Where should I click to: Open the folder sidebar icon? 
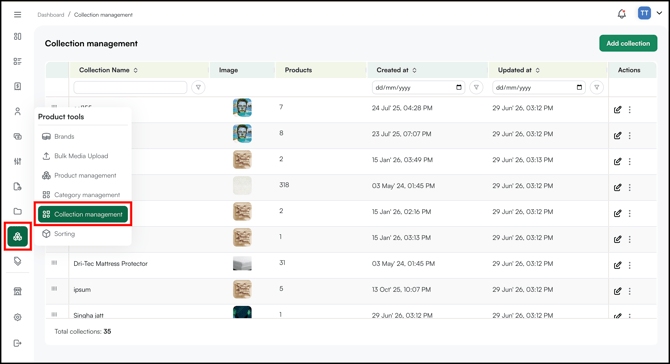18,211
